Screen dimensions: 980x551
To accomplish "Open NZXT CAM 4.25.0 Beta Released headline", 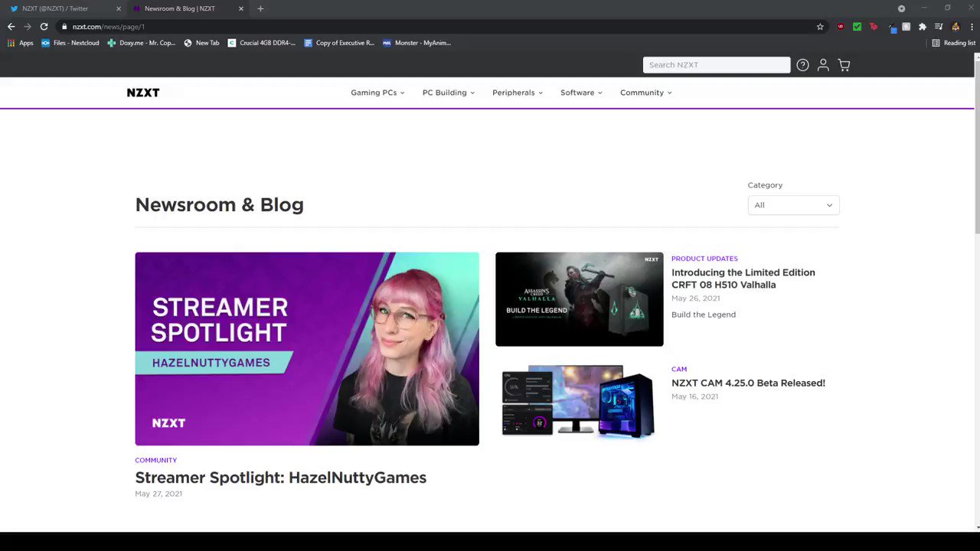I will (748, 383).
